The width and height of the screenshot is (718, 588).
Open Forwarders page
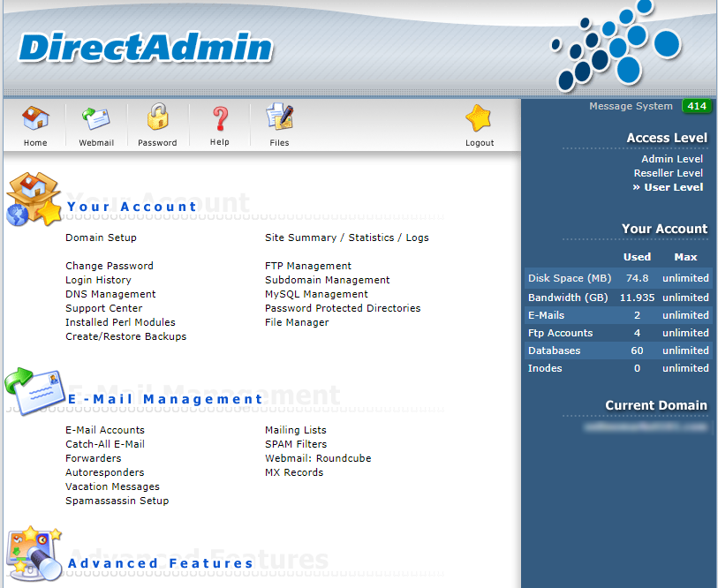(x=94, y=459)
